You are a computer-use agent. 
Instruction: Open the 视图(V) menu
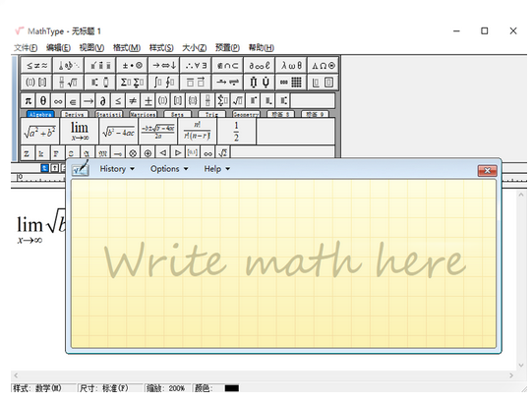(91, 48)
